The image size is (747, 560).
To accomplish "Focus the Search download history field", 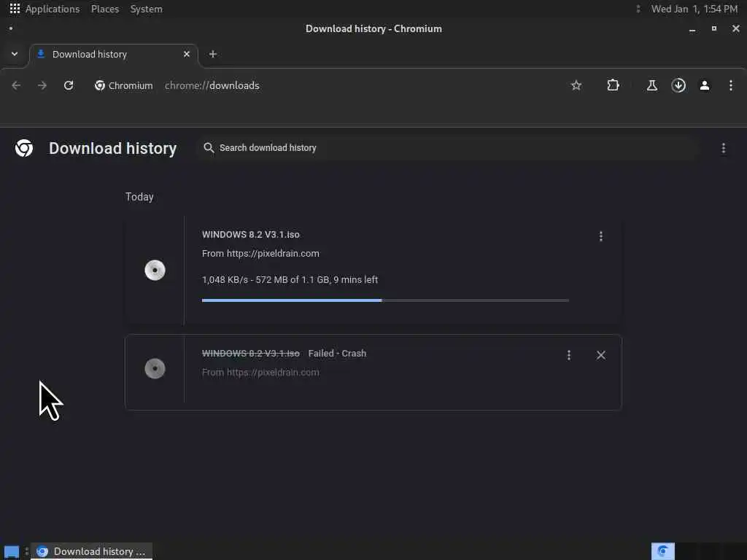I will point(448,147).
